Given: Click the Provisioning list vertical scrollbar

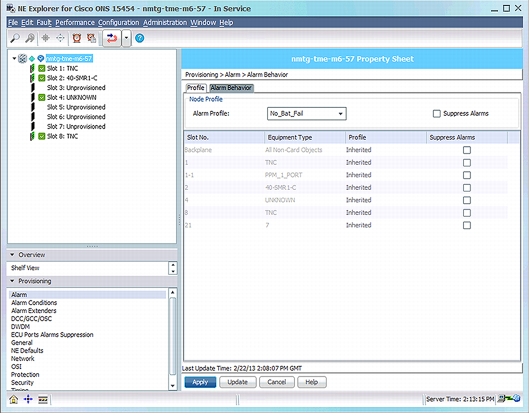Looking at the screenshot, I should click(x=173, y=339).
